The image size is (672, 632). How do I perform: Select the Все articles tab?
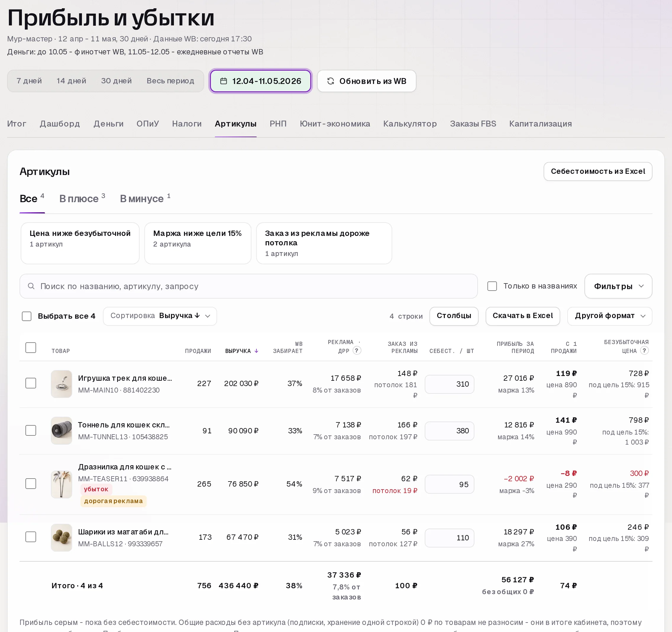tap(32, 198)
